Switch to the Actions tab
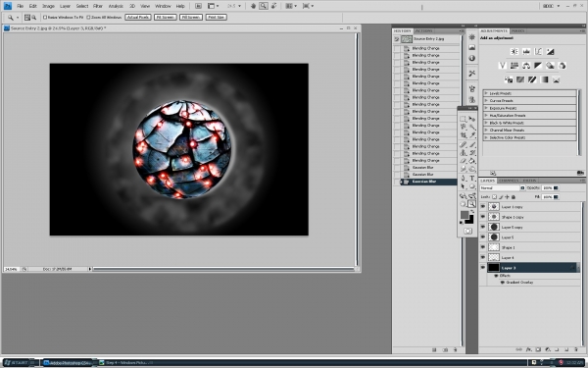Screen dimensions: 588x368 (423, 30)
